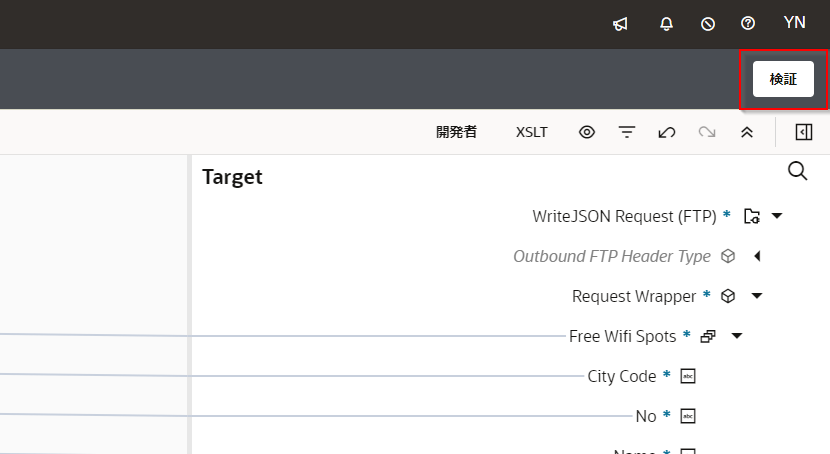Viewport: 830px width, 454px height.
Task: Expand the Outbound FTP Header Type node
Action: click(x=757, y=256)
